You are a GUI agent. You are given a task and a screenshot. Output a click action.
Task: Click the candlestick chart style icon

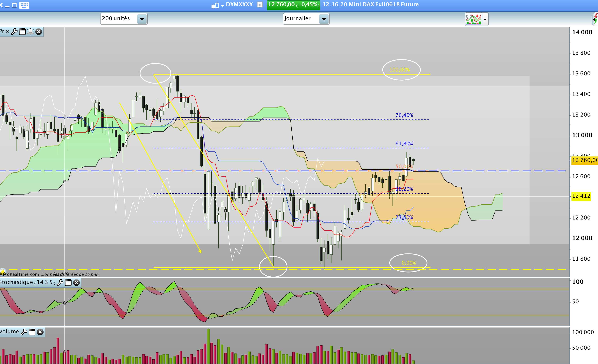[215, 5]
